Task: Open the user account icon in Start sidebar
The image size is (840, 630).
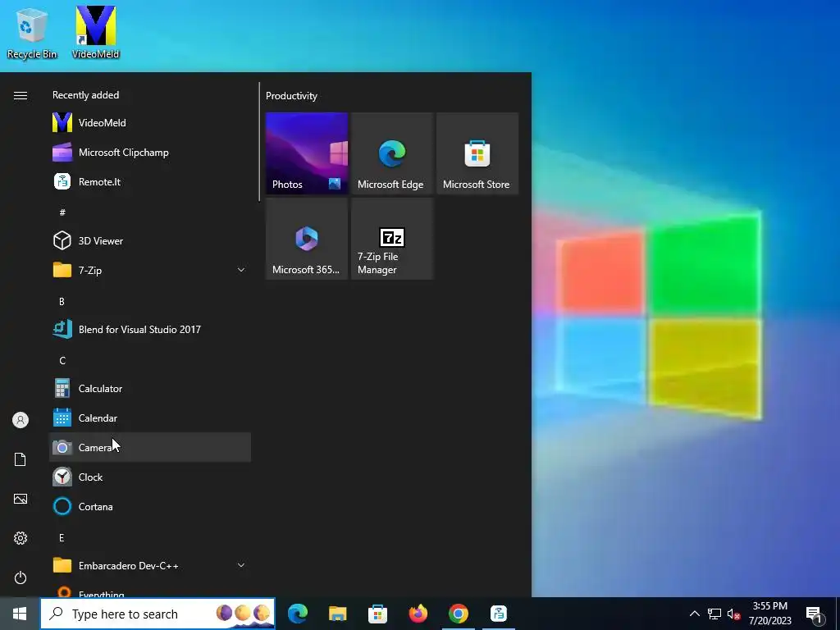Action: 21,420
